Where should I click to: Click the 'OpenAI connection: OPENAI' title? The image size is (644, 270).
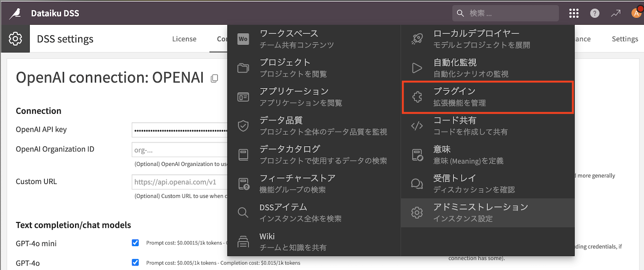[110, 77]
